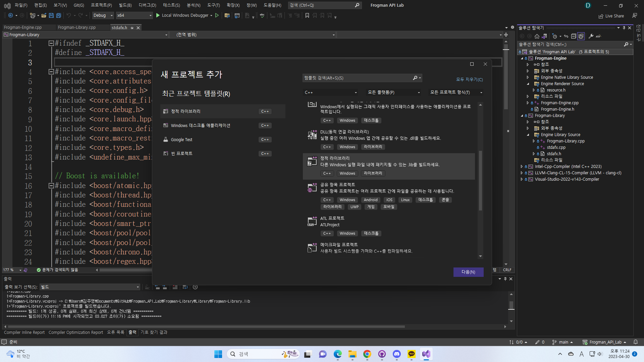Open the all project types filter dropdown

(456, 93)
